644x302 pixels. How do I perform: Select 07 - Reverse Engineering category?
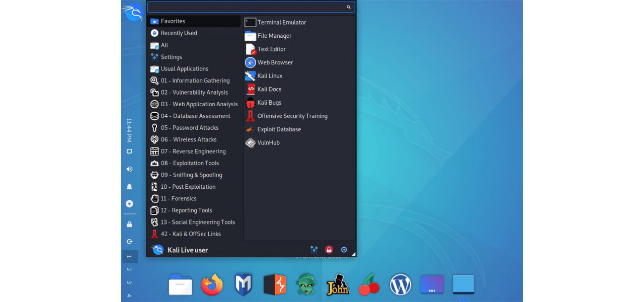pos(194,152)
